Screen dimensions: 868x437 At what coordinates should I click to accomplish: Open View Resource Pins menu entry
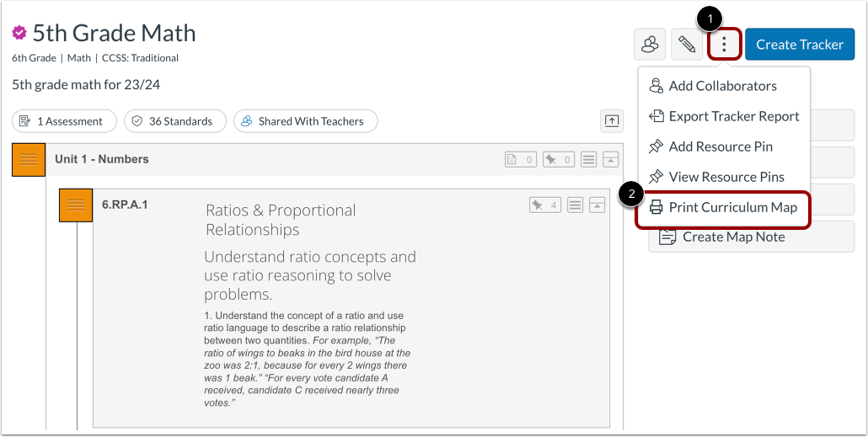click(724, 177)
